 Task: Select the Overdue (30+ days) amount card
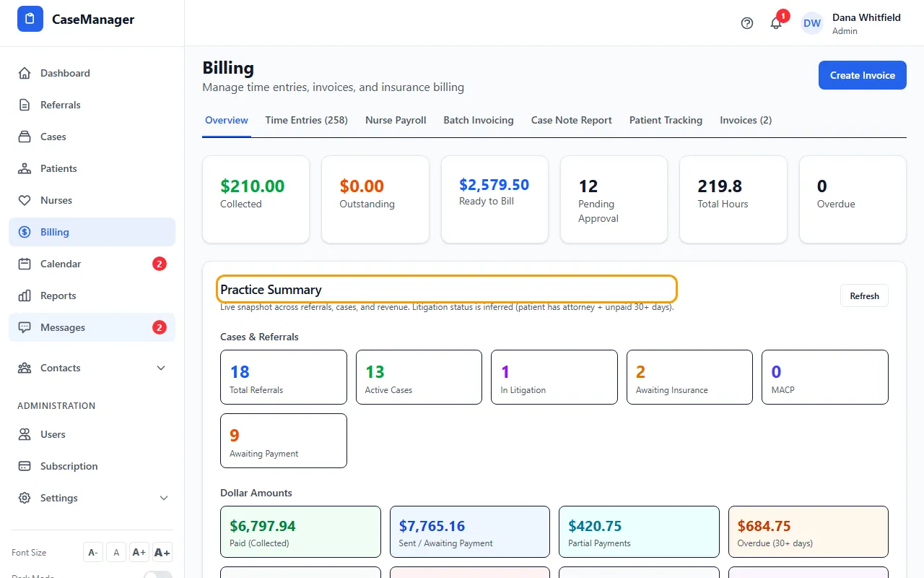point(808,532)
